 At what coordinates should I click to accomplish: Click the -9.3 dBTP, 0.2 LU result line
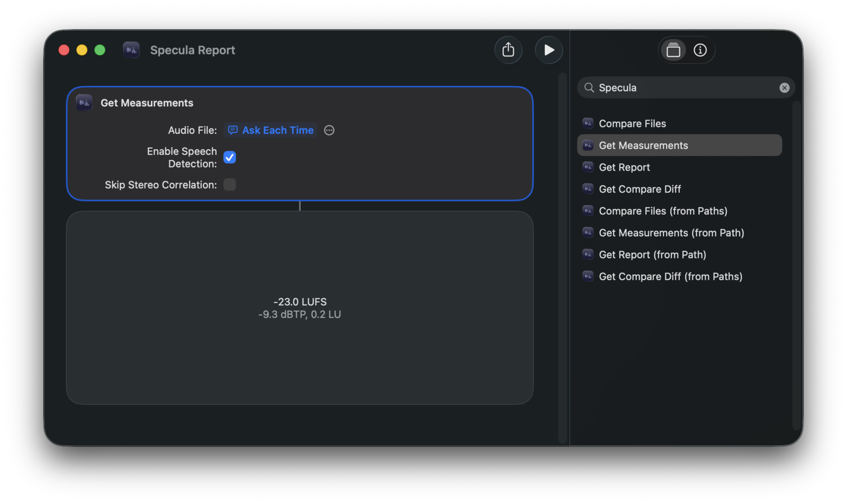point(300,314)
